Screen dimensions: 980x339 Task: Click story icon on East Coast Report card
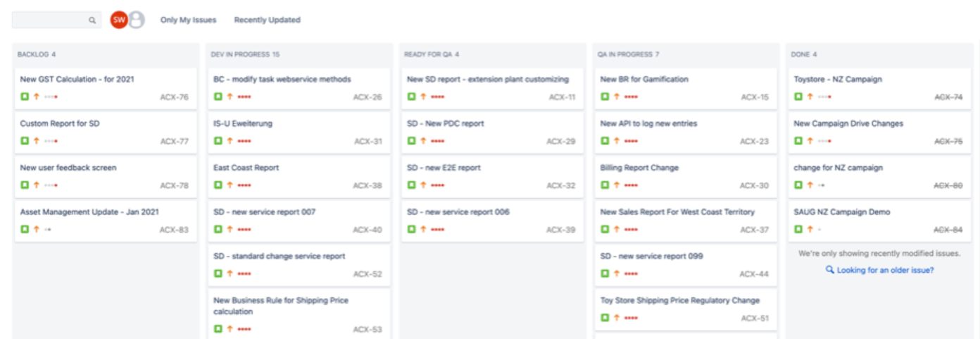[218, 185]
